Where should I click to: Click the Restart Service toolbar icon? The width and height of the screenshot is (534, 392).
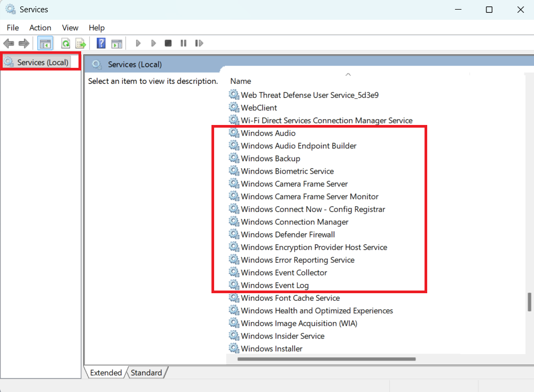tap(199, 43)
